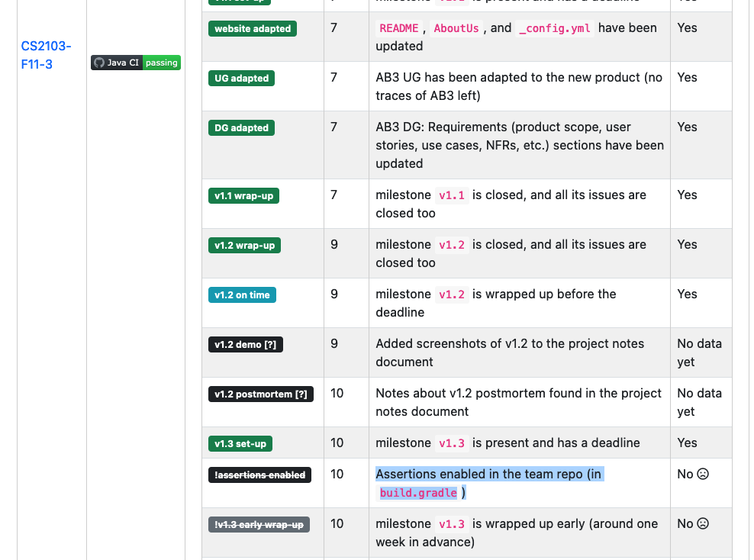
Task: Click 'AB3 UG has been adapted' description
Action: point(519,86)
